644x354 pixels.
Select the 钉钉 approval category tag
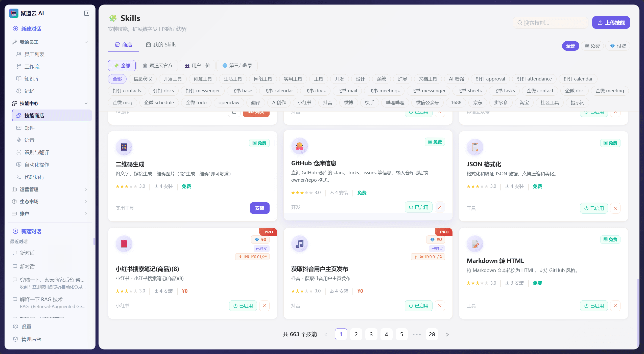pyautogui.click(x=490, y=79)
